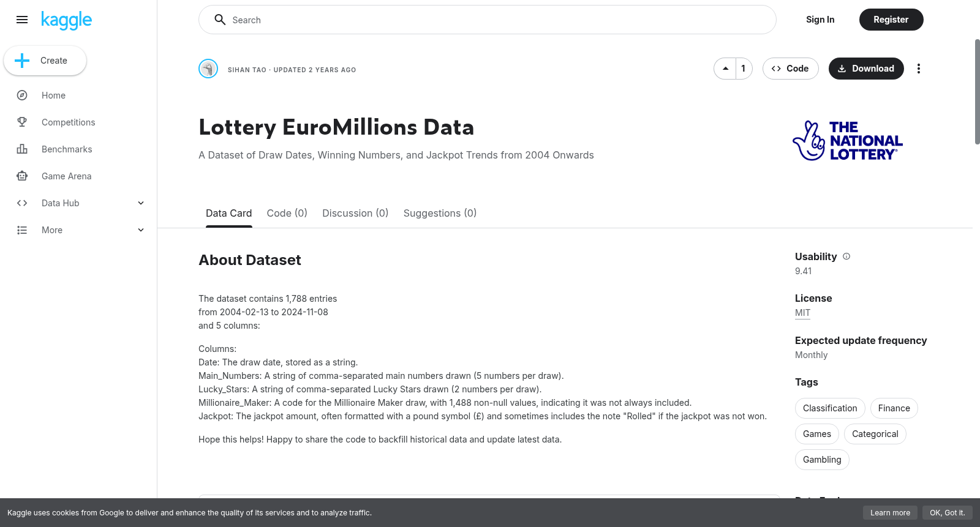
Task: Expand the More section
Action: click(x=141, y=230)
